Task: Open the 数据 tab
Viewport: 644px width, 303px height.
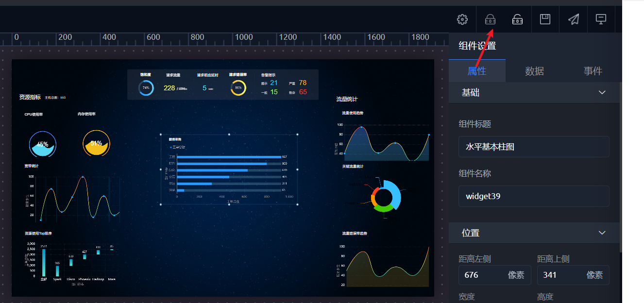Action: [534, 71]
